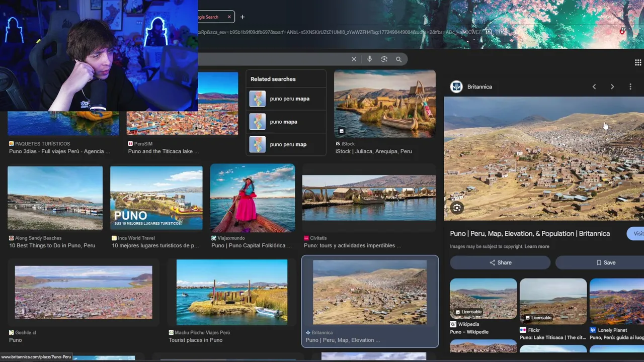
Task: Open the Wikipedia Puno related image
Action: (x=484, y=299)
